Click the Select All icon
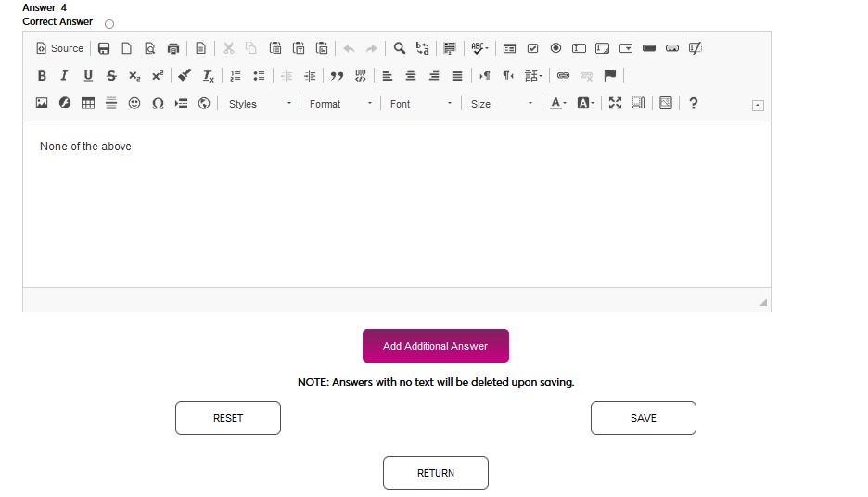The height and width of the screenshot is (497, 868). 450,48
